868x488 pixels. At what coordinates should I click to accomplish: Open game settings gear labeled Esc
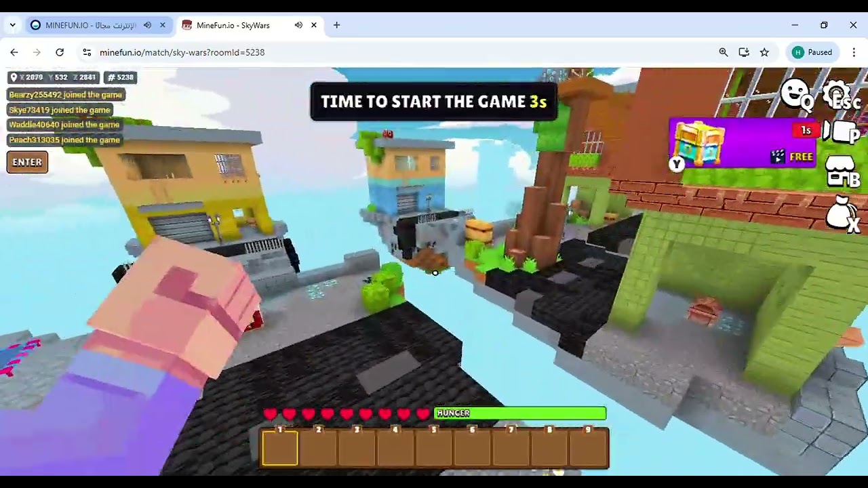click(841, 95)
